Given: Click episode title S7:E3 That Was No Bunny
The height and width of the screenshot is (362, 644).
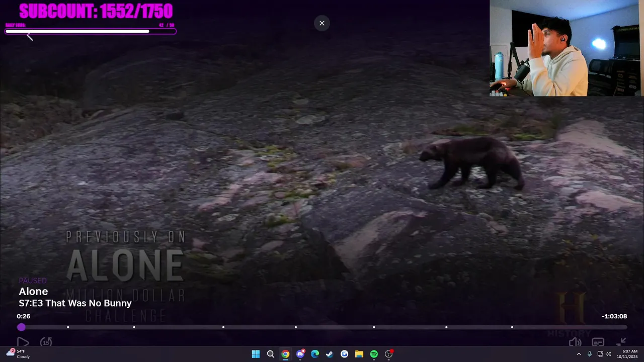Looking at the screenshot, I should (x=75, y=303).
